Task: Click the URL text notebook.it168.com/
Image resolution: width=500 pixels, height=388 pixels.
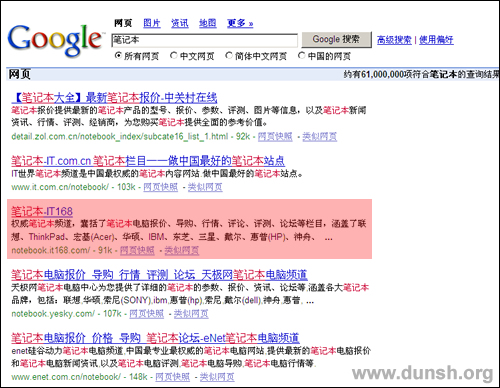Action: pyautogui.click(x=51, y=250)
